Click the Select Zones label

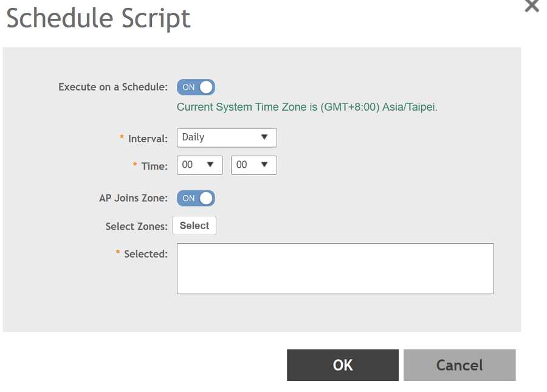coord(136,226)
